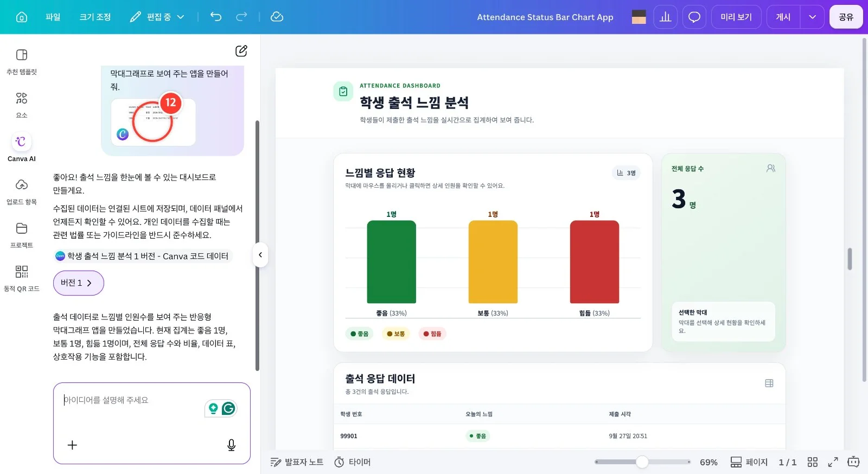Select the yellow 보통 bar
868x474 pixels.
(493, 262)
